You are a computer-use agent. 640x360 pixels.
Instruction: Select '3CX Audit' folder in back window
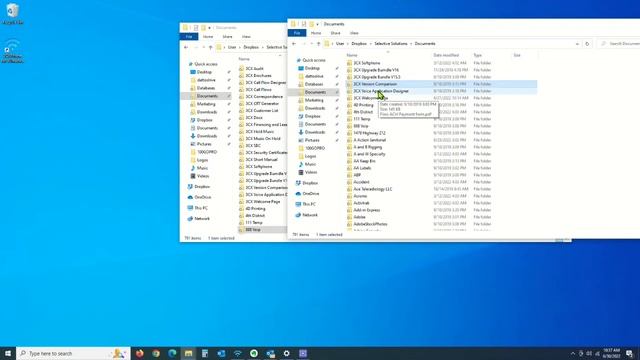[254, 69]
